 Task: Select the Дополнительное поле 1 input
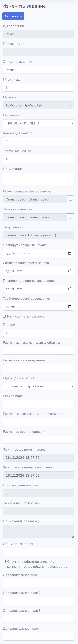(x=39, y=583)
